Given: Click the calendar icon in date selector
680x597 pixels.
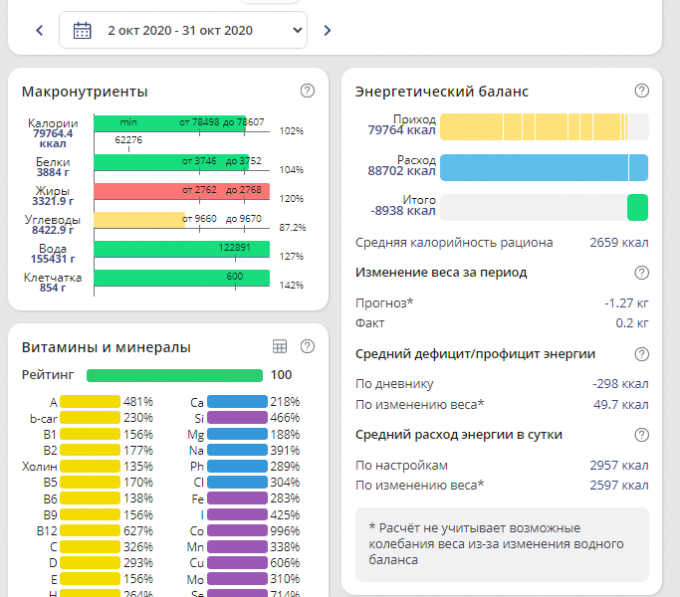Looking at the screenshot, I should pos(82,30).
